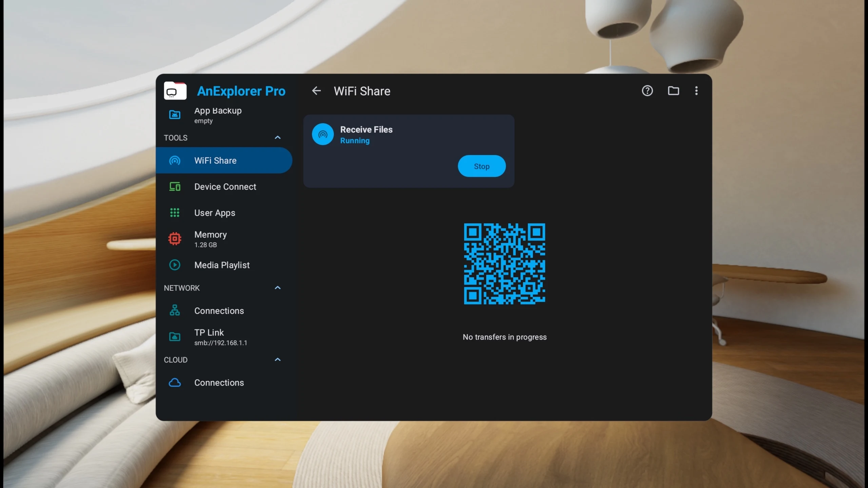Click the 'WiFi Share' page title
The width and height of the screenshot is (868, 488).
click(362, 91)
